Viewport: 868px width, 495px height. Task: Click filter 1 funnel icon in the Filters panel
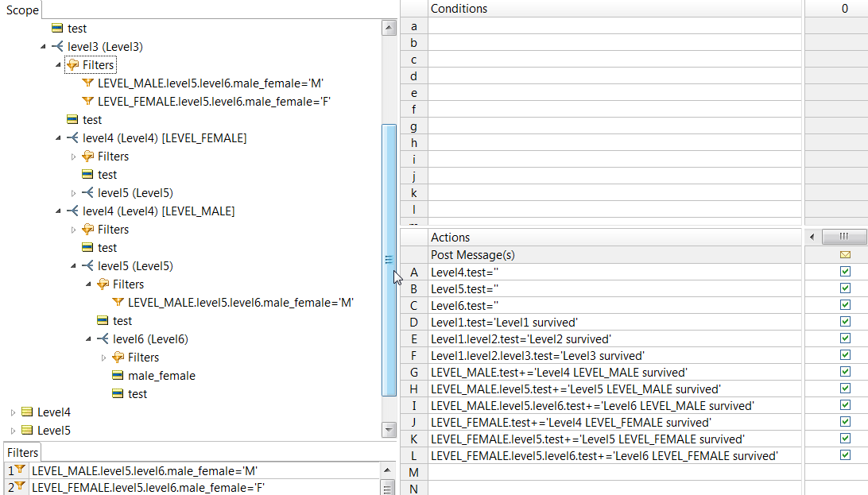(21, 470)
